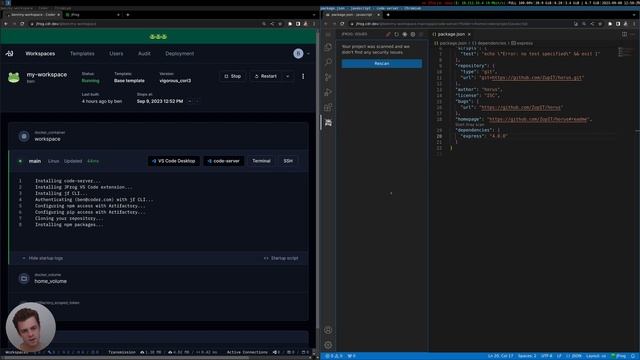Open the Manage gear in the activity bar
Viewport: 640px width, 360px height.
point(328,345)
